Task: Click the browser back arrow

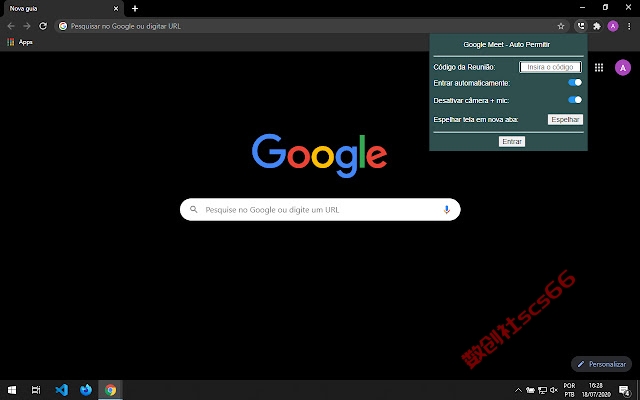Action: (11, 26)
